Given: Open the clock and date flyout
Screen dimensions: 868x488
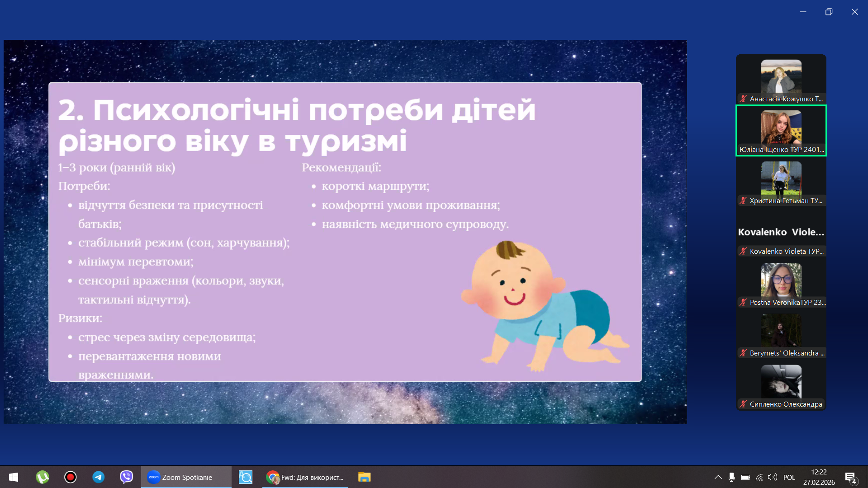Looking at the screenshot, I should 819,477.
